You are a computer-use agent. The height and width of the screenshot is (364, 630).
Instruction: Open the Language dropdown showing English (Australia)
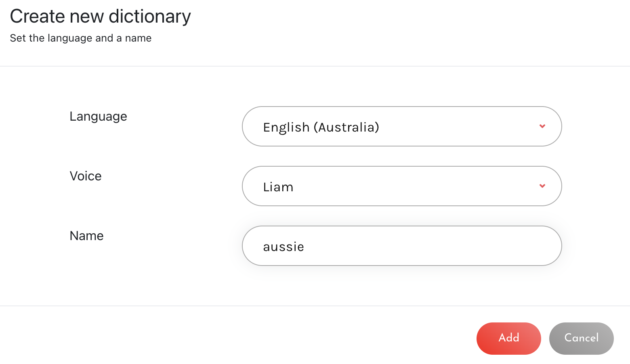[x=402, y=126]
